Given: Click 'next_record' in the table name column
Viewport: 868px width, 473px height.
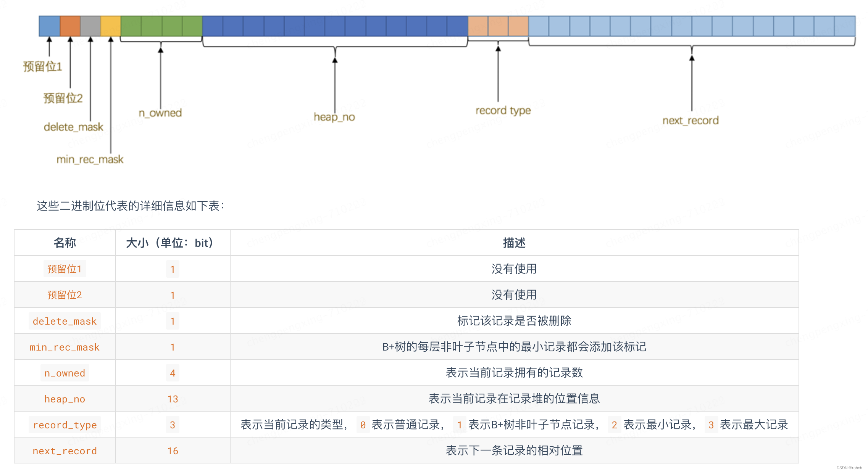Looking at the screenshot, I should coord(65,451).
